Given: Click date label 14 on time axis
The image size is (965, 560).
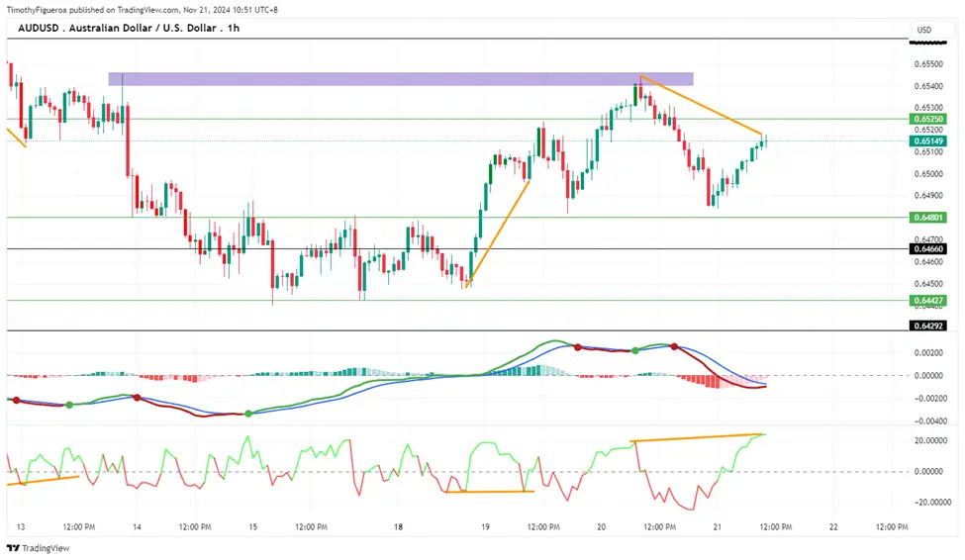Looking at the screenshot, I should (x=137, y=526).
